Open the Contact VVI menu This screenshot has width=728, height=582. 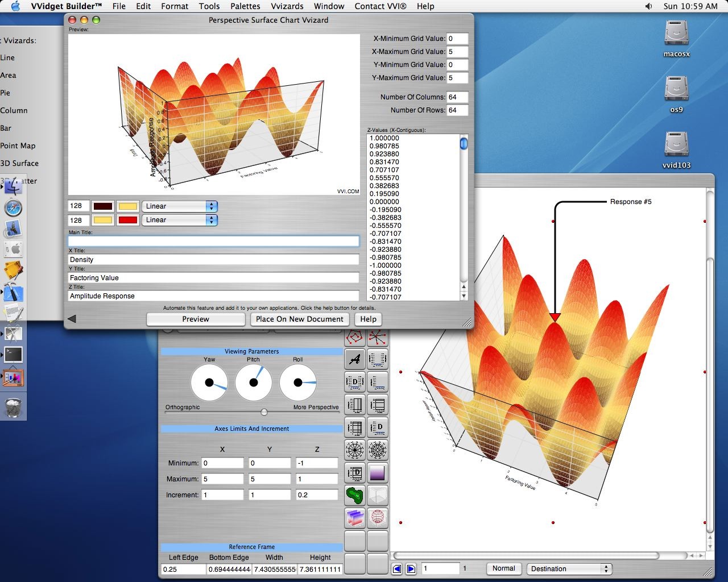(x=380, y=6)
